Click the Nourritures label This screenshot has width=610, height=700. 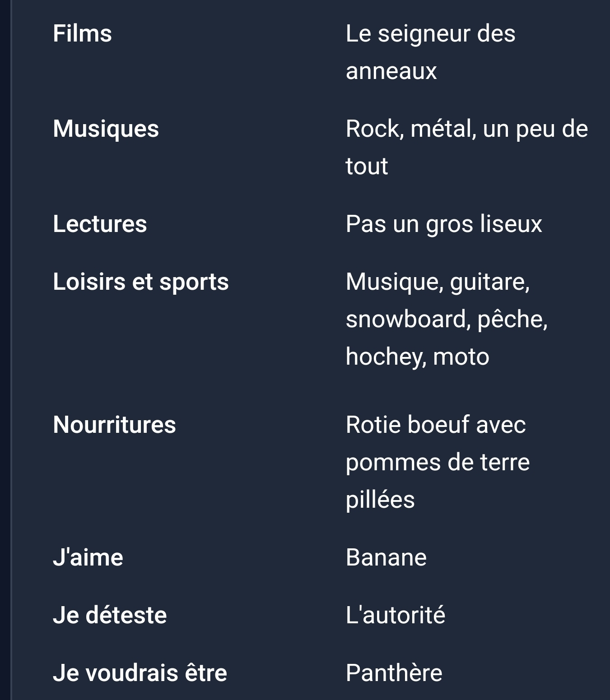pyautogui.click(x=114, y=425)
